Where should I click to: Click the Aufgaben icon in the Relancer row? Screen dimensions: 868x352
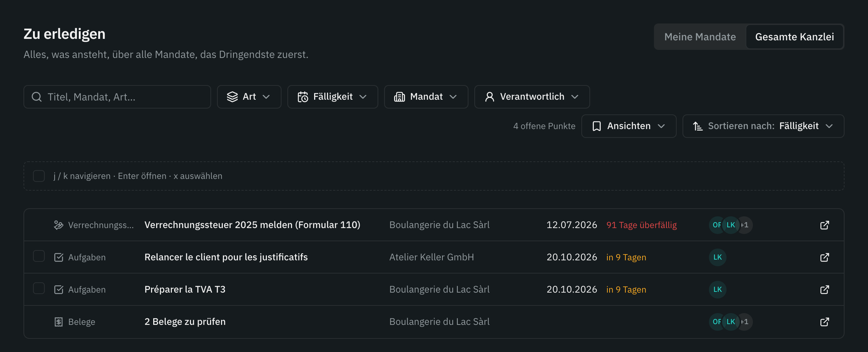click(x=59, y=257)
